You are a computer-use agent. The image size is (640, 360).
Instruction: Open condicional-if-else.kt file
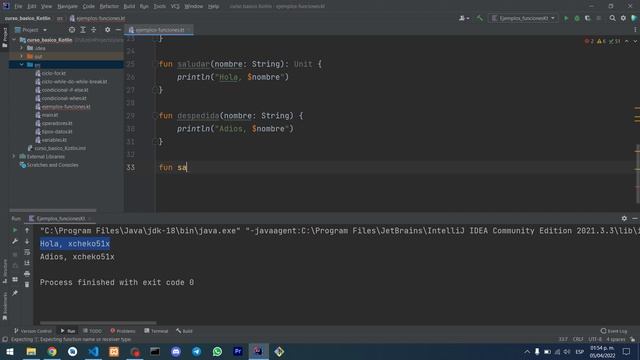tap(64, 90)
